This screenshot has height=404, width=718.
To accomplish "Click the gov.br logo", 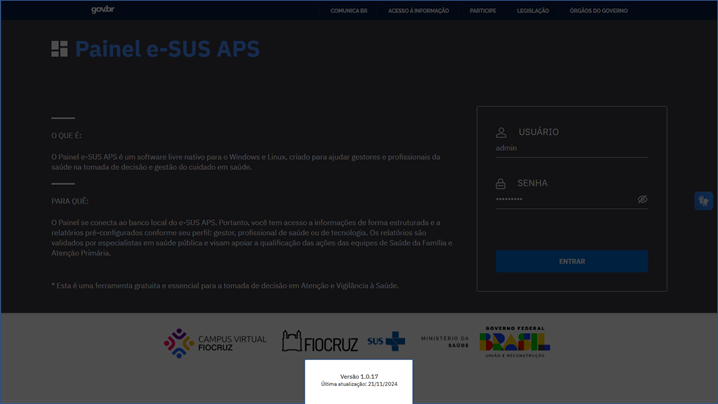I will click(x=103, y=10).
